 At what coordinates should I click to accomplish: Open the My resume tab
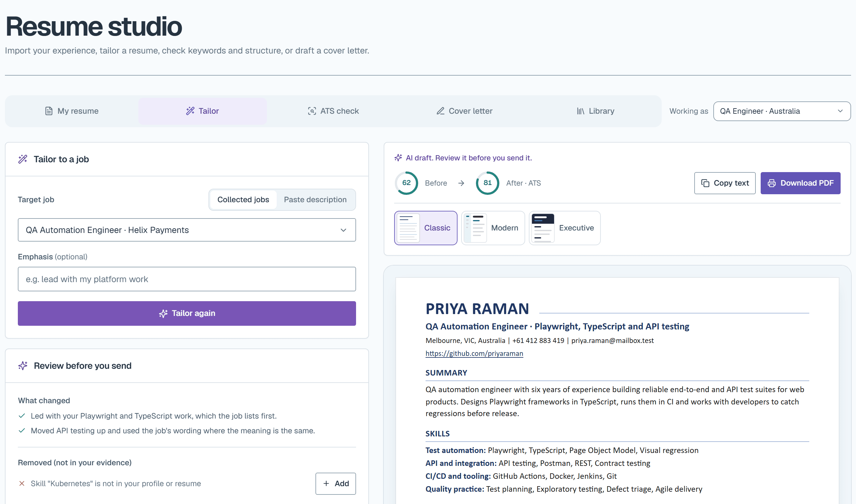[72, 111]
